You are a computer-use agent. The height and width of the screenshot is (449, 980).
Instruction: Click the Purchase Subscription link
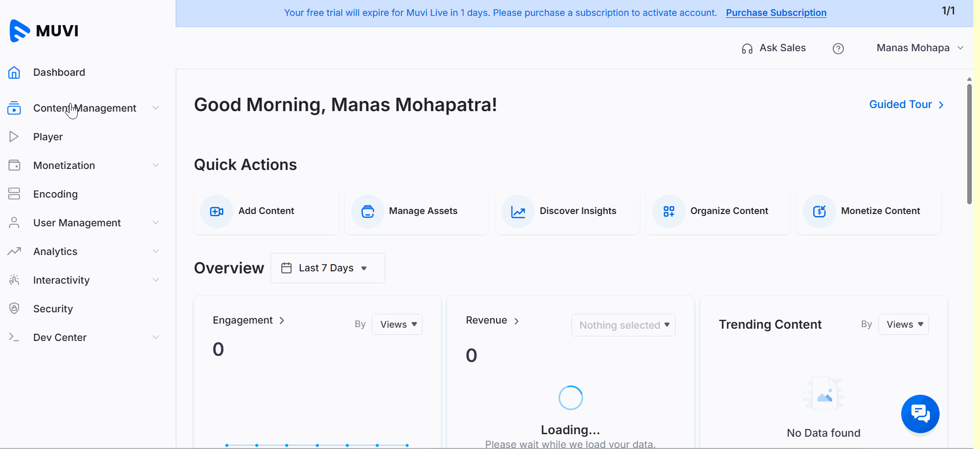776,13
